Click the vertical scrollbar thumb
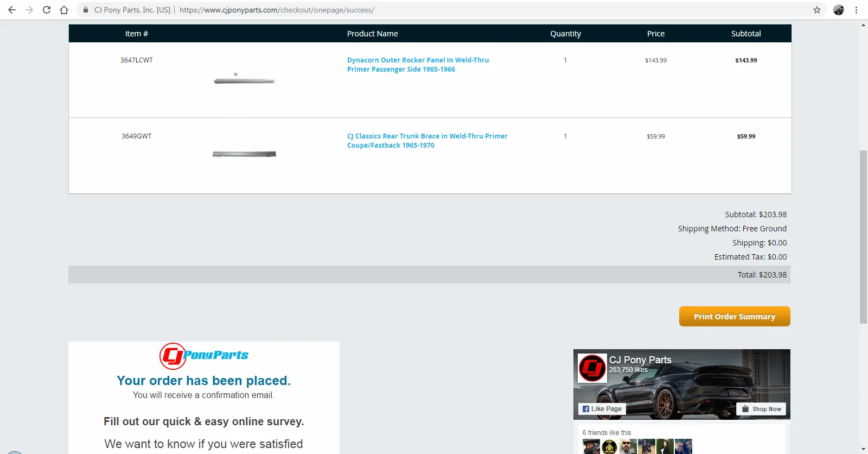The height and width of the screenshot is (454, 868). click(x=863, y=237)
